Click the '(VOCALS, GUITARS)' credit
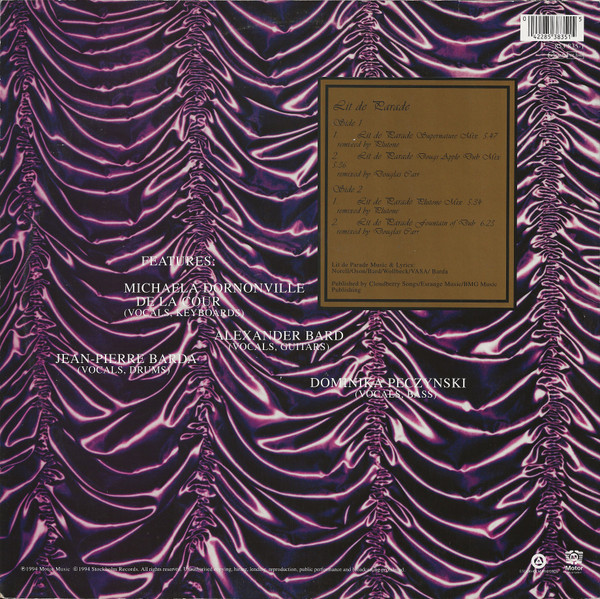The width and height of the screenshot is (600, 599). point(278,347)
